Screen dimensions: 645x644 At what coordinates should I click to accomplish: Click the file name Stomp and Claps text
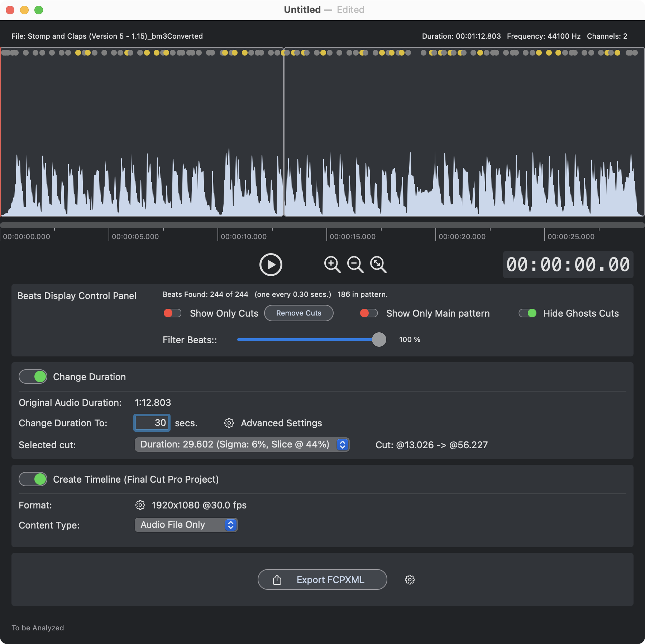[x=107, y=36]
